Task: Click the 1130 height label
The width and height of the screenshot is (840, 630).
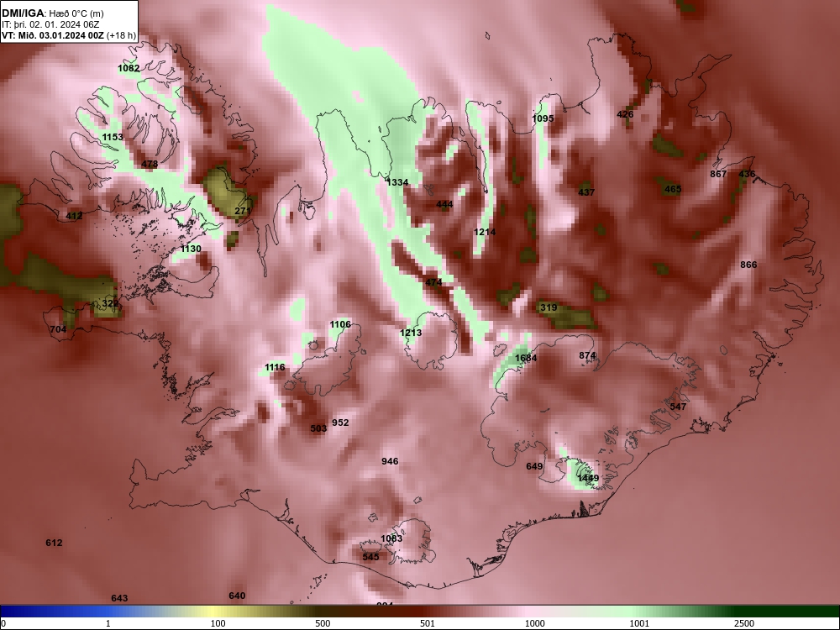Action: pos(191,249)
